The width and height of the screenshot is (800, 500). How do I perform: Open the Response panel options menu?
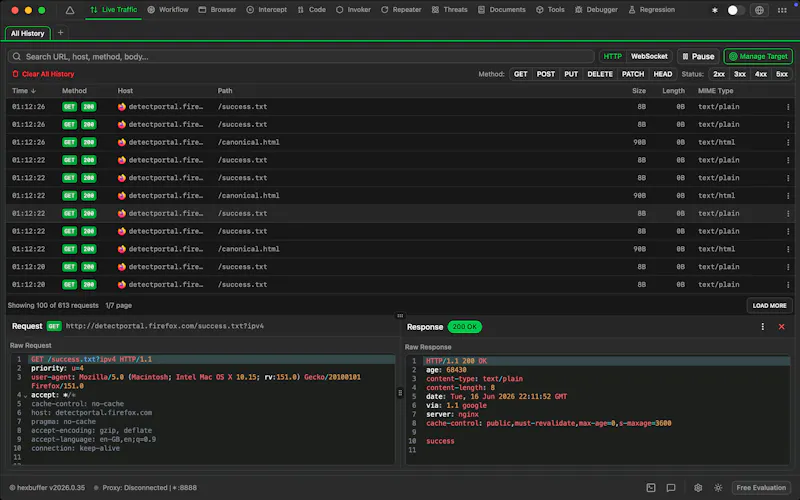coord(763,327)
